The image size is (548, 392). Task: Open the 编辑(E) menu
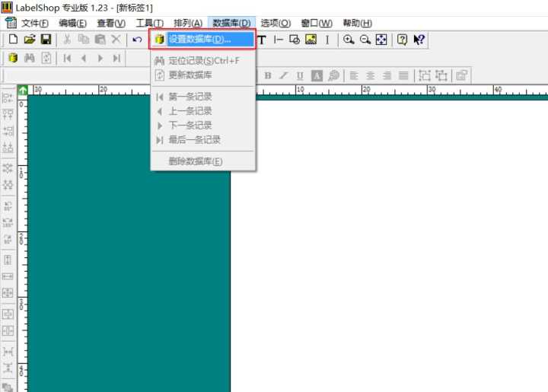[x=73, y=24]
